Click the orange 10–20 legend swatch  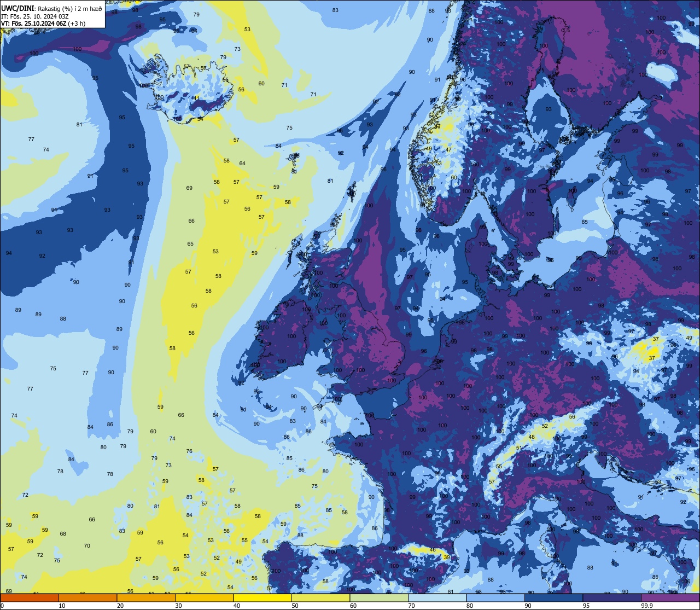87,598
